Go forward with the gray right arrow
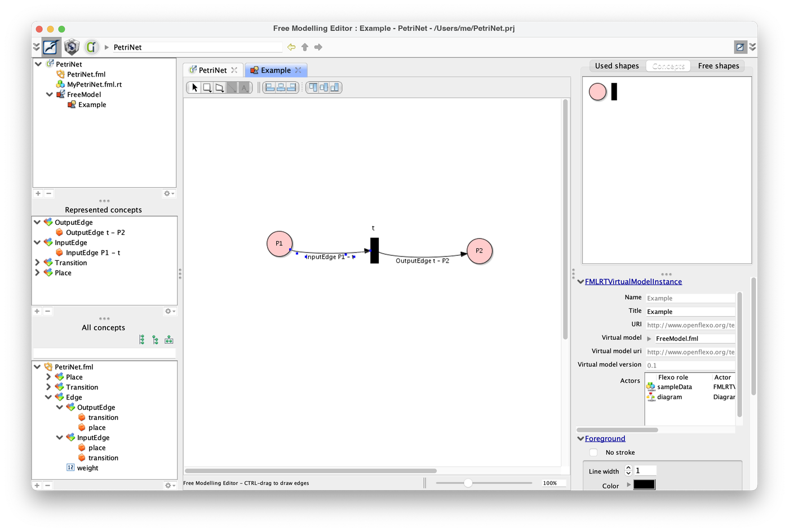The width and height of the screenshot is (789, 532). point(318,47)
